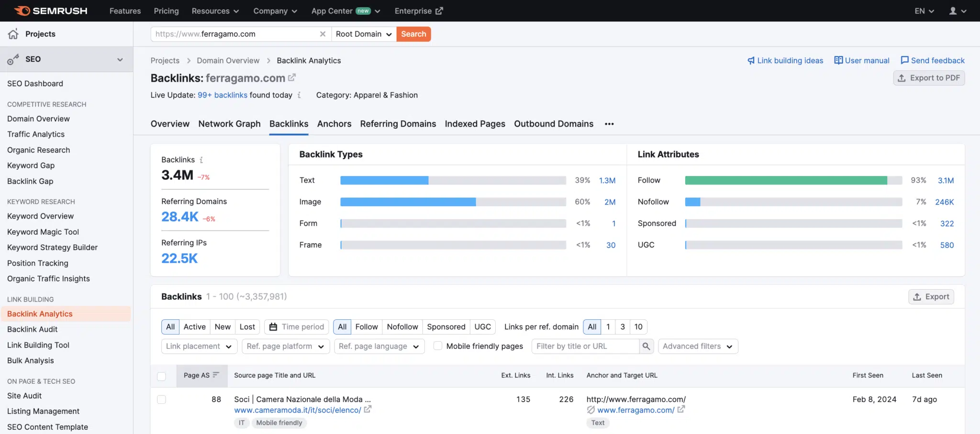980x434 pixels.
Task: Switch to the Indexed Pages tab
Action: tap(475, 124)
